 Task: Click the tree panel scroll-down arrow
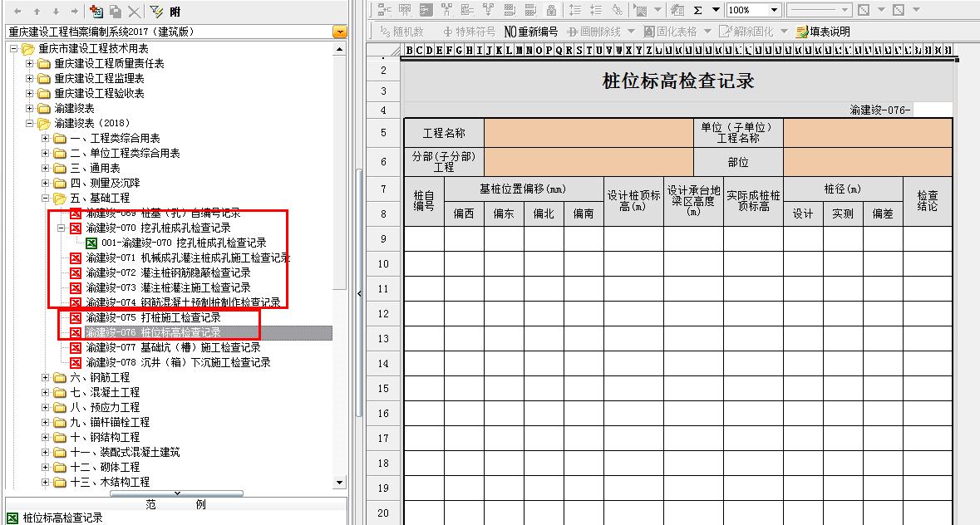click(339, 482)
